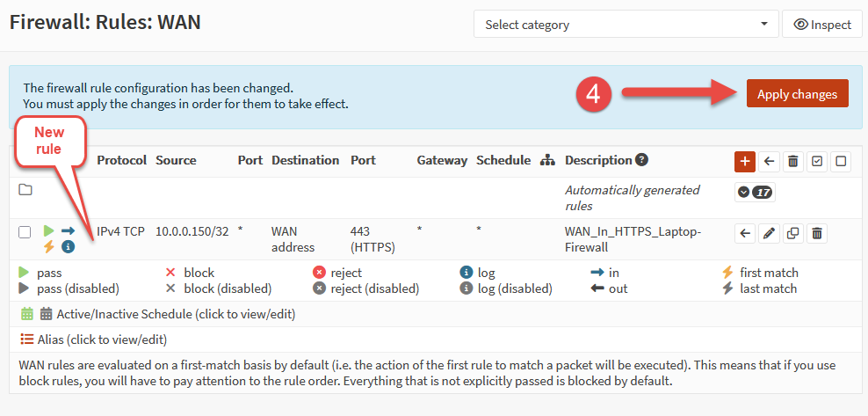Click the Inspect button
The height and width of the screenshot is (416, 868).
click(x=821, y=25)
